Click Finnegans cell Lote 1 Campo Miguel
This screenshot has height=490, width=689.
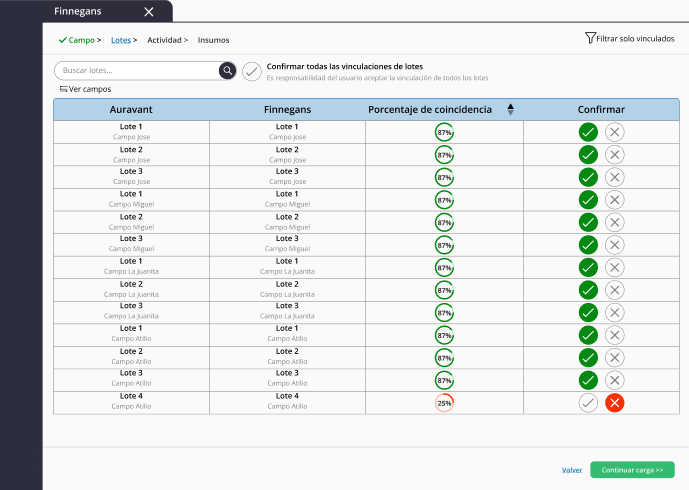coord(287,200)
